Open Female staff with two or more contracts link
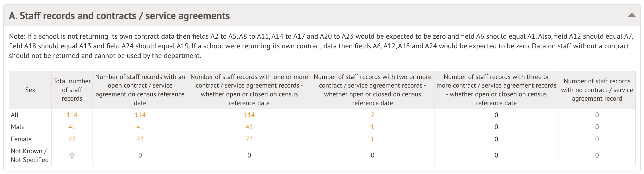Image resolution: width=644 pixels, height=174 pixels. click(x=372, y=139)
